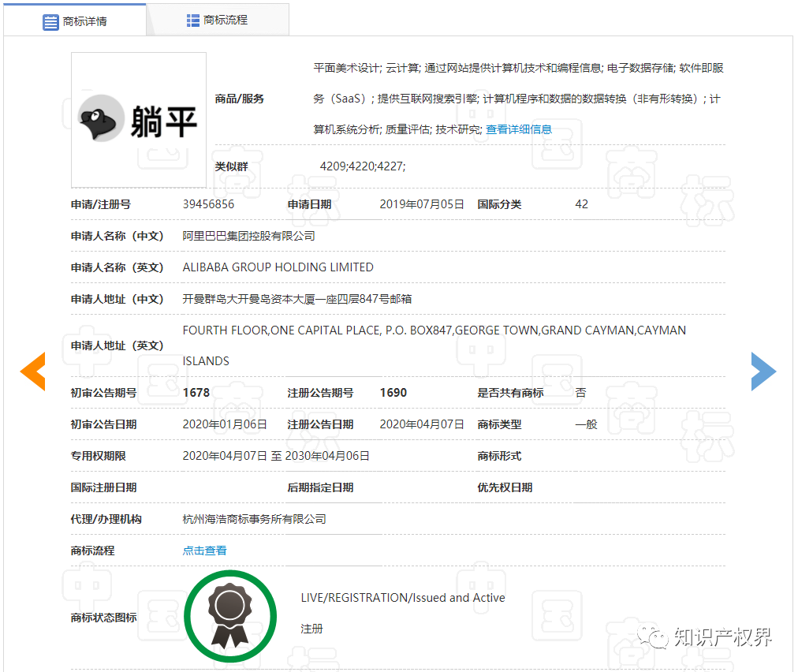Click the green registration status badge icon
The height and width of the screenshot is (672, 798).
click(230, 616)
